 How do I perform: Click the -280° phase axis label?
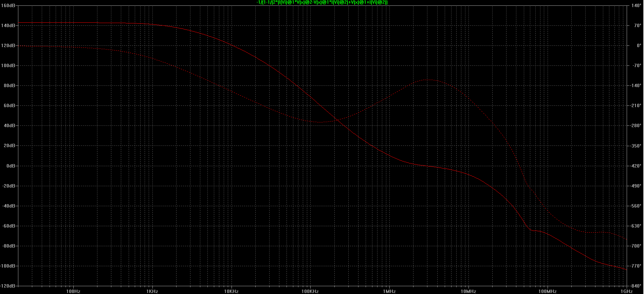tap(636, 125)
